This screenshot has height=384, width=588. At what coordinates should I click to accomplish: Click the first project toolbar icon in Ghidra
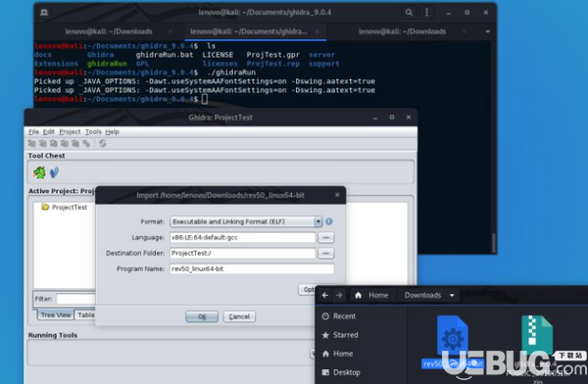pyautogui.click(x=32, y=143)
